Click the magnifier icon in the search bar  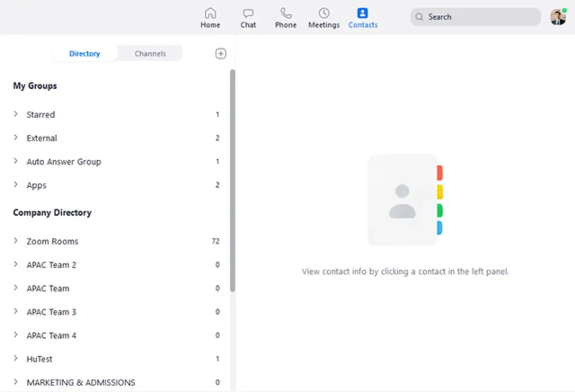[419, 17]
